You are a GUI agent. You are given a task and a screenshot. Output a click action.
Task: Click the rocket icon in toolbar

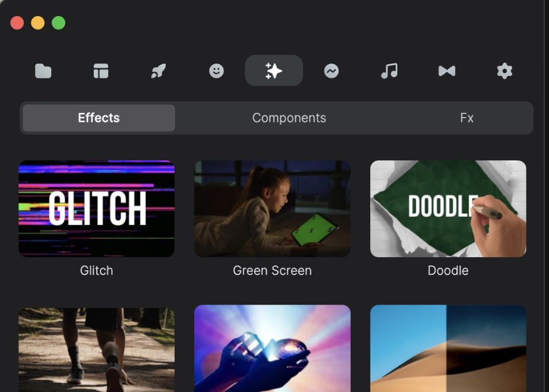(x=158, y=71)
